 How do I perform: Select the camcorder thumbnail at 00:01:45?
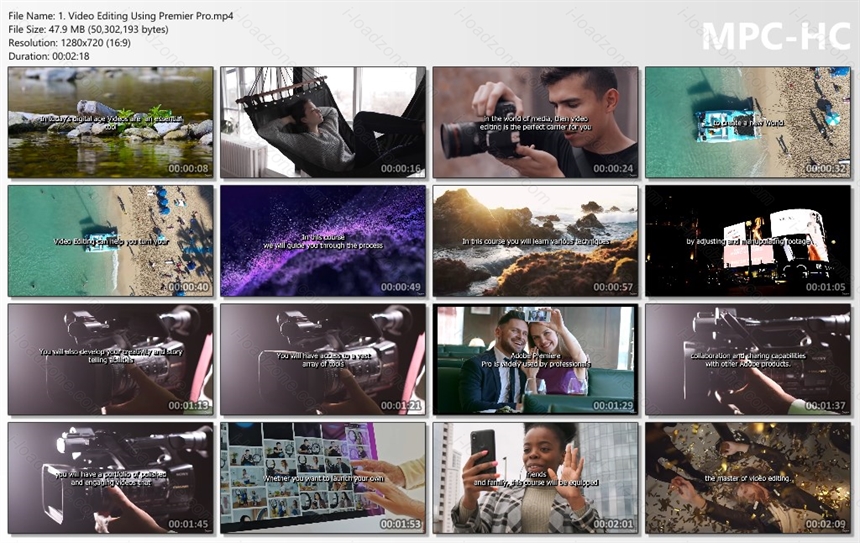click(111, 478)
